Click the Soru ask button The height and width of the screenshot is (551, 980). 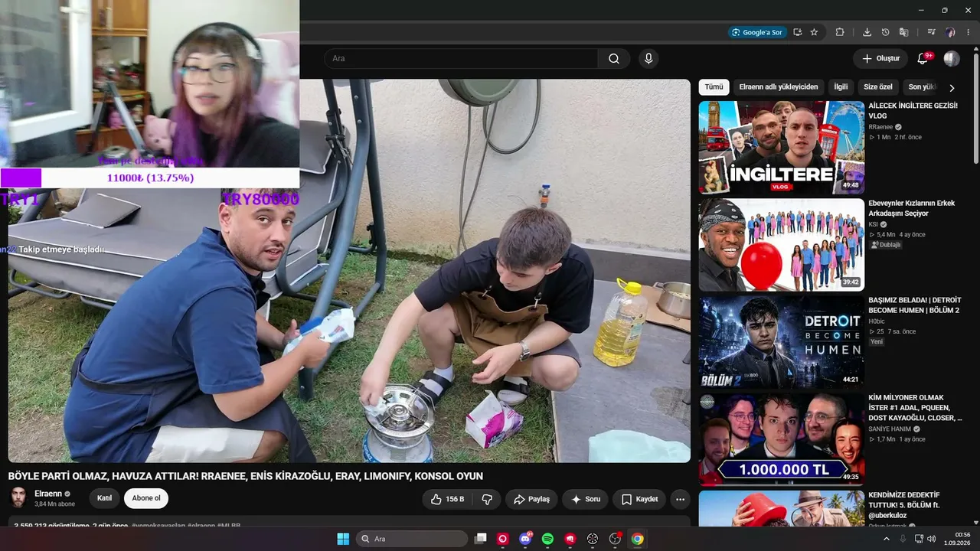coord(586,499)
